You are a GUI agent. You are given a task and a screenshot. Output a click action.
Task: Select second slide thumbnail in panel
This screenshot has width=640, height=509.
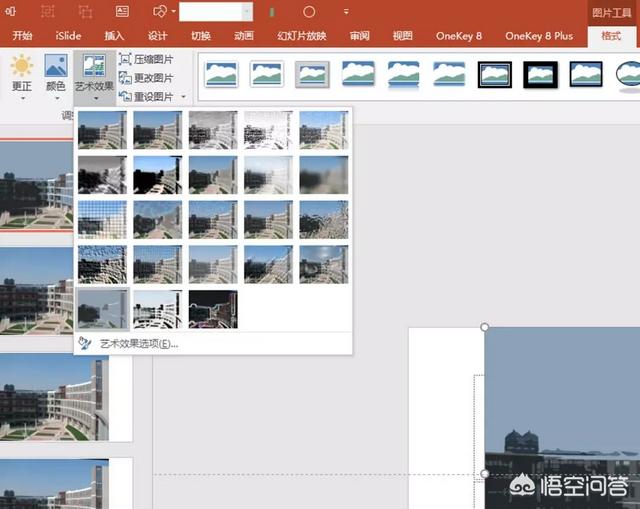pyautogui.click(x=37, y=291)
